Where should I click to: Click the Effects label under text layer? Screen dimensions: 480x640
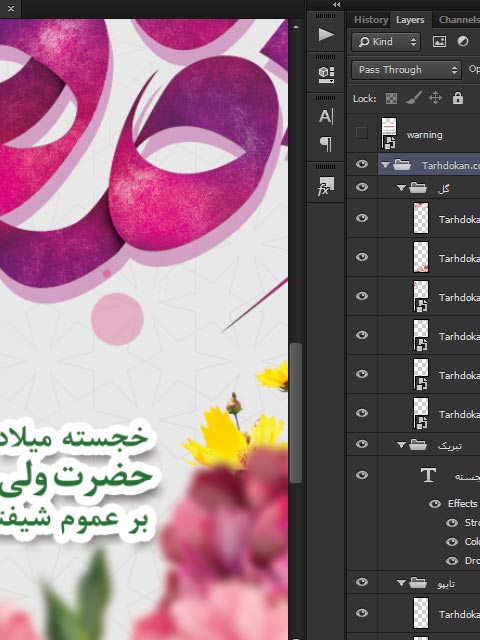(462, 504)
